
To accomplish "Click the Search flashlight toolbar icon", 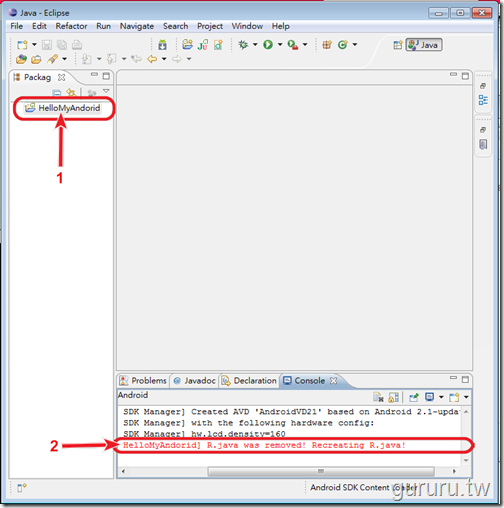I will pos(52,59).
